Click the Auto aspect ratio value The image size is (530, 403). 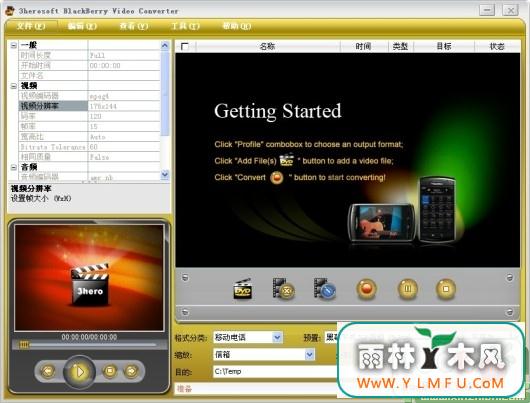(98, 137)
